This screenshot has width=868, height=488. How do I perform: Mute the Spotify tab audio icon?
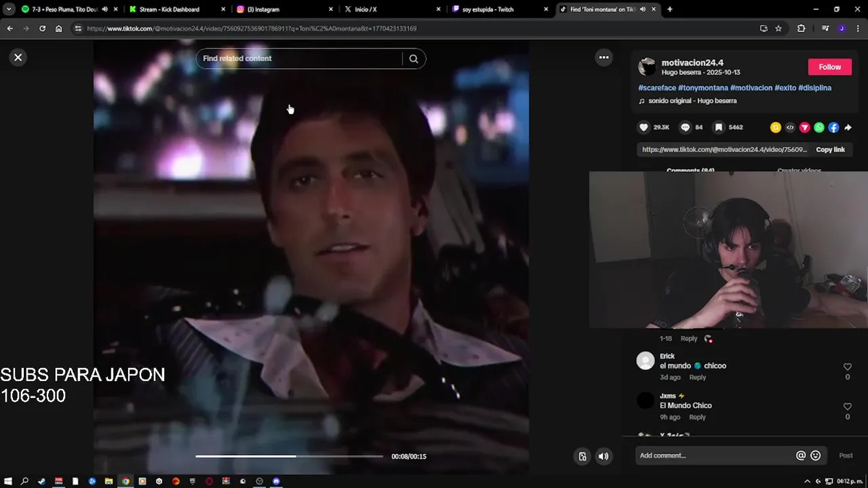(104, 9)
